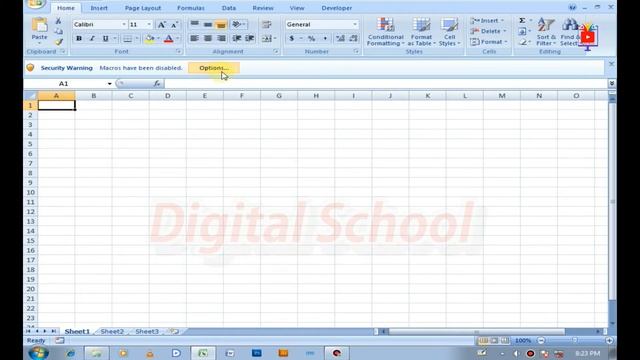
Task: Expand the formula bar
Action: tap(611, 83)
